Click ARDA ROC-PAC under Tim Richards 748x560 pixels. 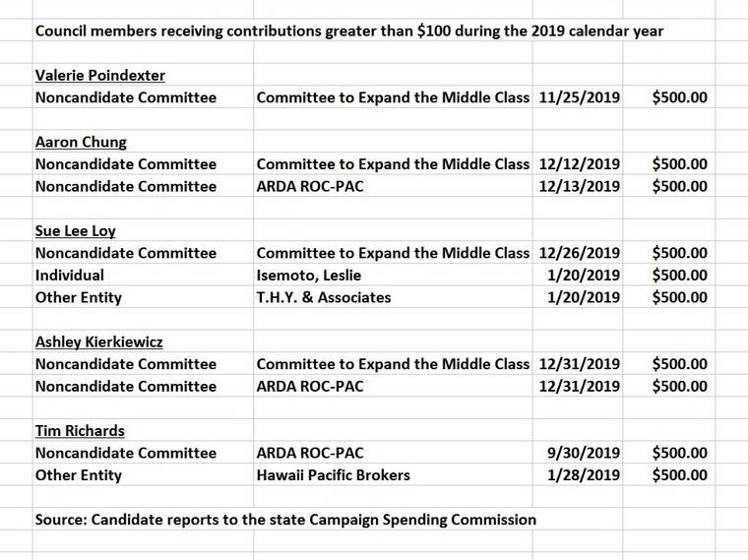click(x=310, y=453)
